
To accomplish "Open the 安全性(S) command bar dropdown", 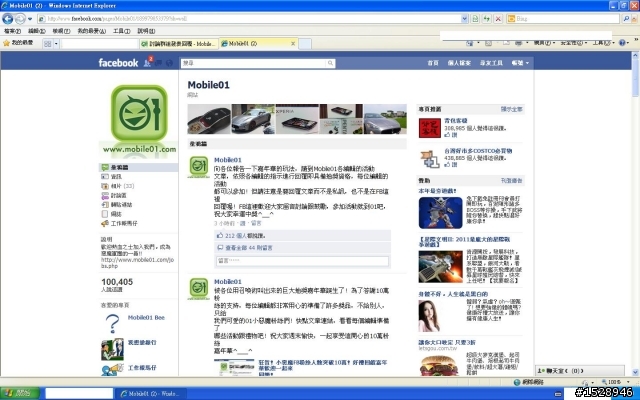I will (573, 43).
